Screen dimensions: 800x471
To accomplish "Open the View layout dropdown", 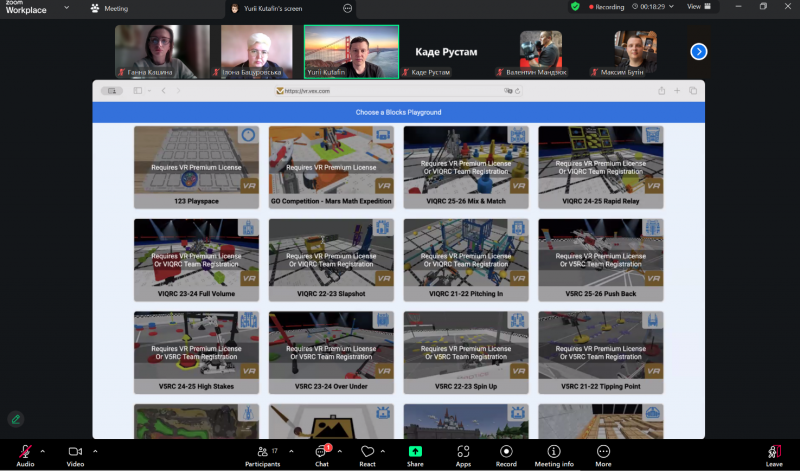I will pos(698,7).
